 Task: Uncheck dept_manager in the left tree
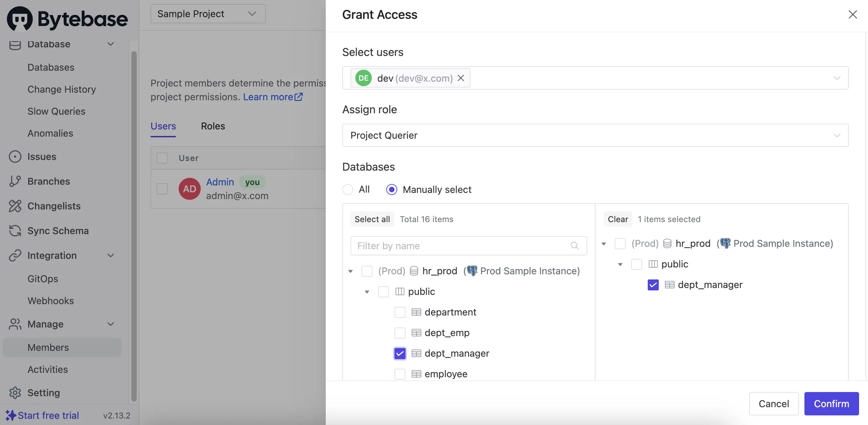click(x=400, y=354)
